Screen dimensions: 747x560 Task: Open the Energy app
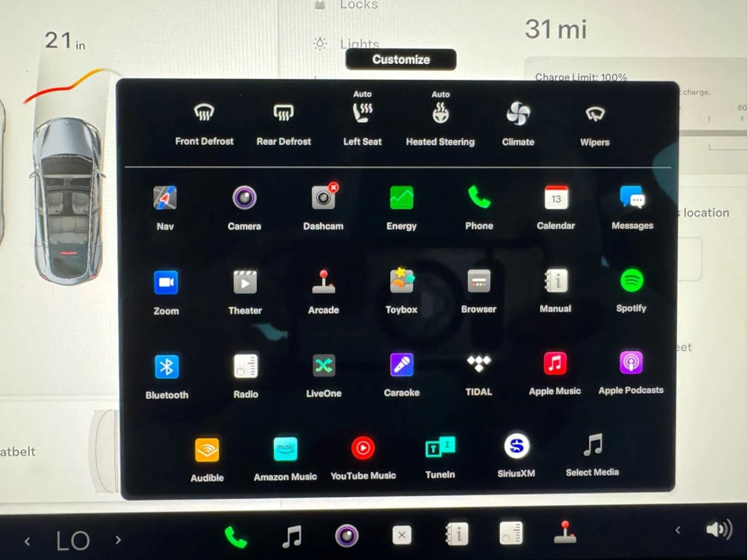click(402, 198)
